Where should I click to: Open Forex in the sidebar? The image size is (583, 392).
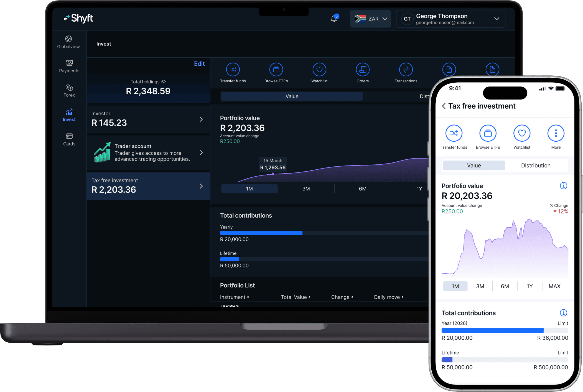[69, 91]
